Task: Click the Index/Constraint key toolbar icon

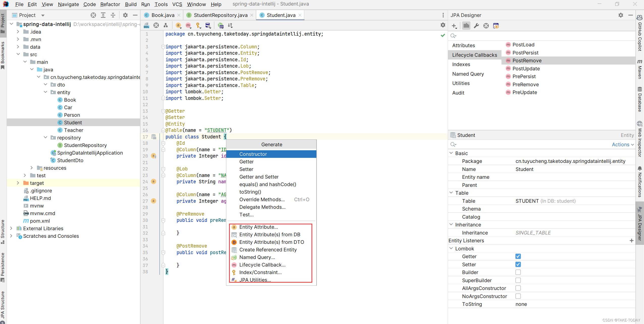Action: 198,25
